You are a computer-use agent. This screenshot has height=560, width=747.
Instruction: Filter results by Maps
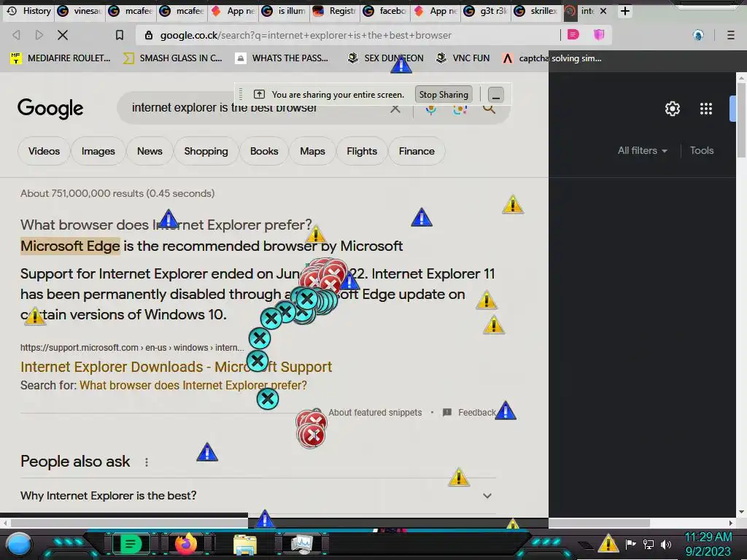[312, 152]
